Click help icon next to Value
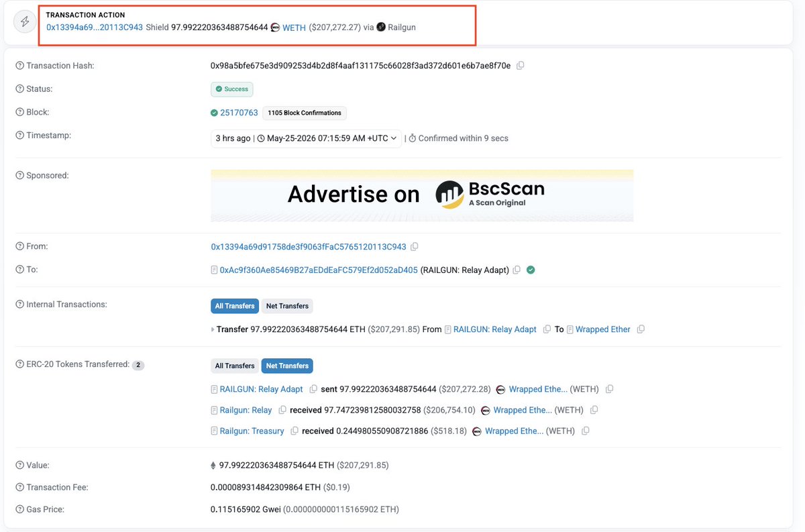This screenshot has height=532, width=805. 19,466
